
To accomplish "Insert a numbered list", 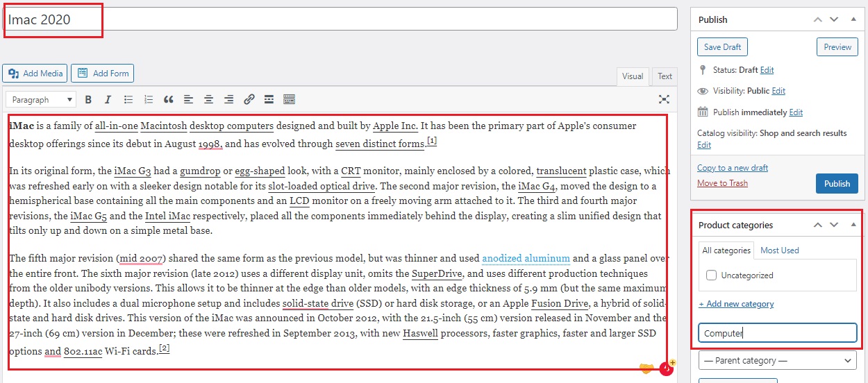I will (148, 99).
